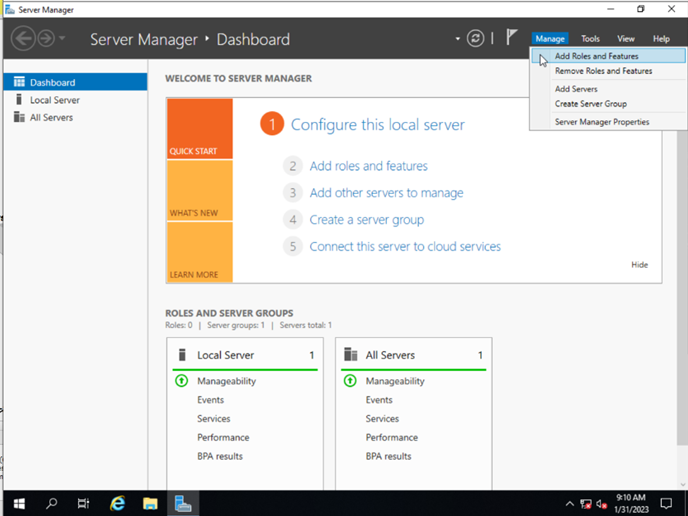The width and height of the screenshot is (688, 516).
Task: Click the Dashboard grid icon in sidebar
Action: [19, 82]
